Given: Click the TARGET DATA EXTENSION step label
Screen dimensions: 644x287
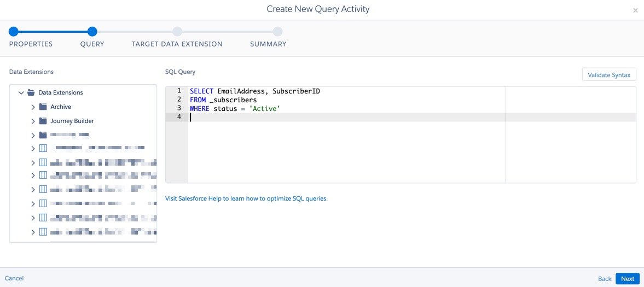Looking at the screenshot, I should (x=177, y=44).
